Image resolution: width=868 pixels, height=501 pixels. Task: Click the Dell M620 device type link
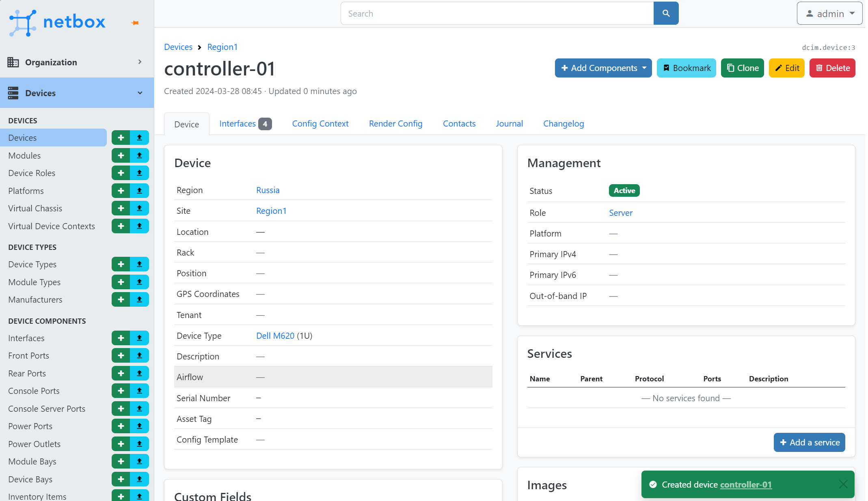coord(275,336)
